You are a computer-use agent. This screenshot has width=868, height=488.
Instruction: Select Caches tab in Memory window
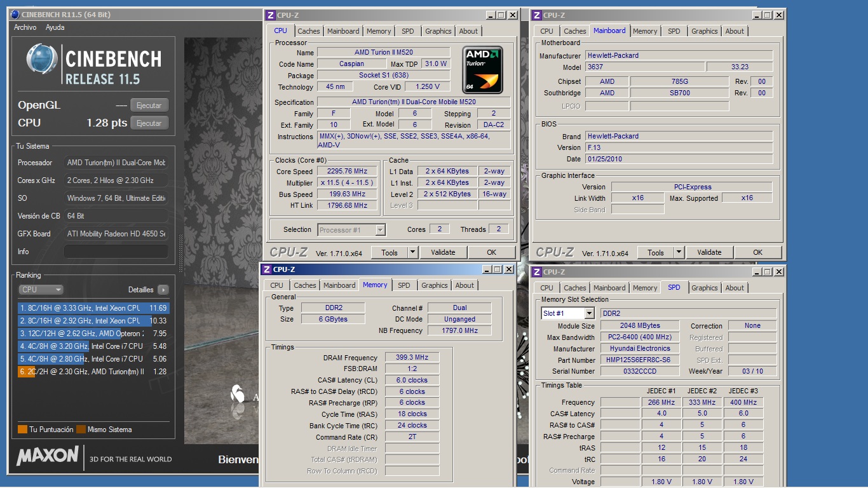pyautogui.click(x=305, y=285)
